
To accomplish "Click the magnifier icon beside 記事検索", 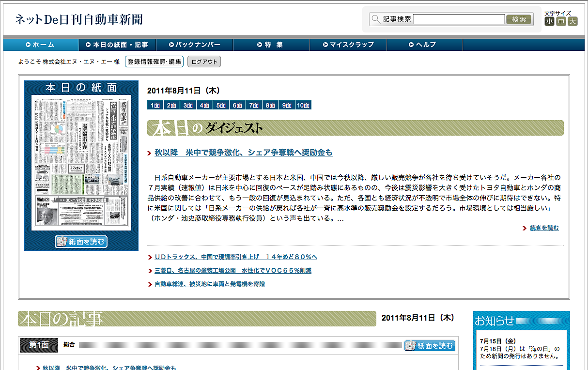I will 376,19.
